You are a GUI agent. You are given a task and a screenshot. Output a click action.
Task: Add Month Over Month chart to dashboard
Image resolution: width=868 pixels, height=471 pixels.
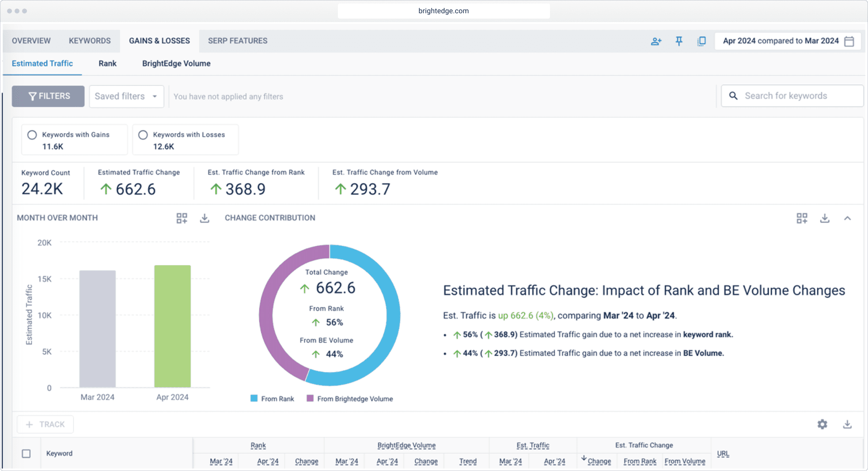pyautogui.click(x=182, y=218)
